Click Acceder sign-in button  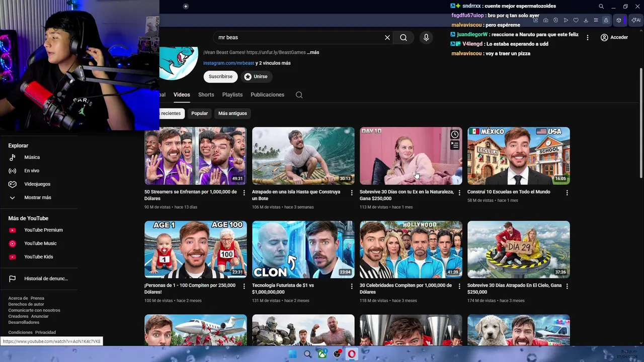(x=614, y=37)
